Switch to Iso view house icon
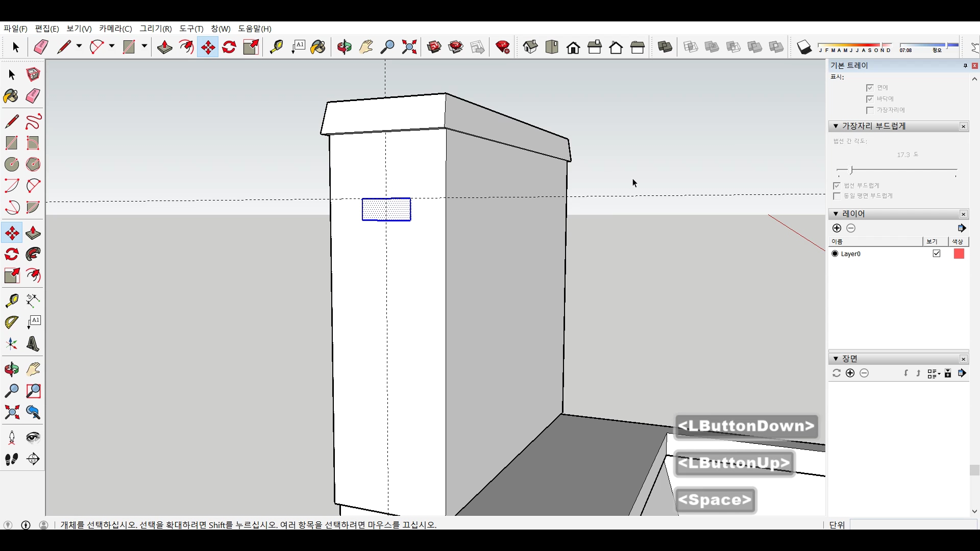 pyautogui.click(x=530, y=47)
